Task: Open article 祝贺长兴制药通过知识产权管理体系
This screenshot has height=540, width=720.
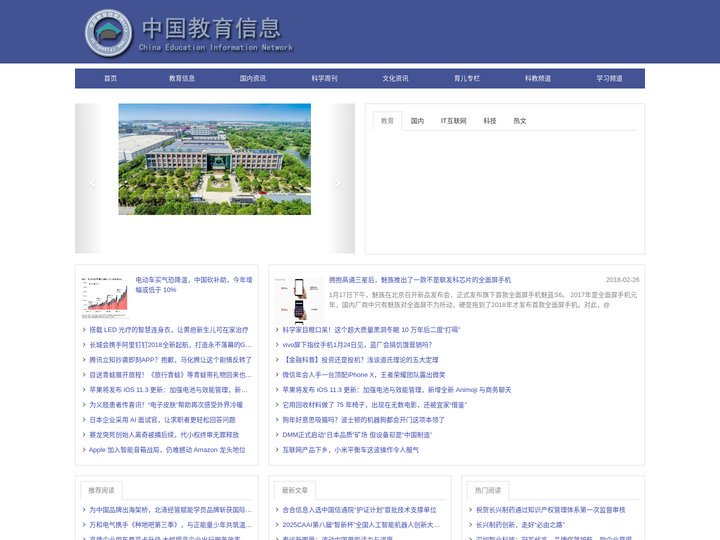Action: coord(551,510)
